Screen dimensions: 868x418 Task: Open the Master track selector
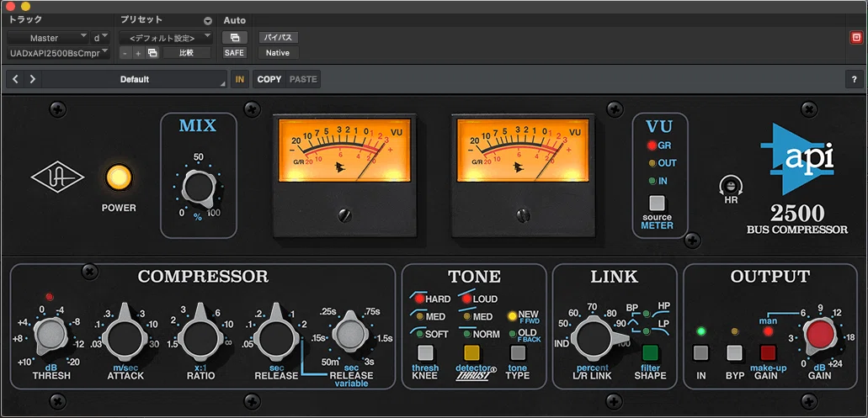coord(48,38)
